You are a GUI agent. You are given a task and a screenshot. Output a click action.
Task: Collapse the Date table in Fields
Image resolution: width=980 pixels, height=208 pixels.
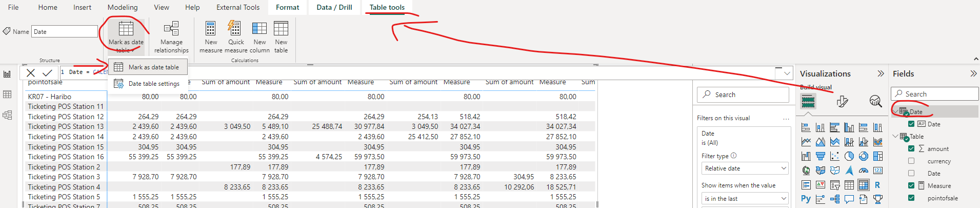895,111
